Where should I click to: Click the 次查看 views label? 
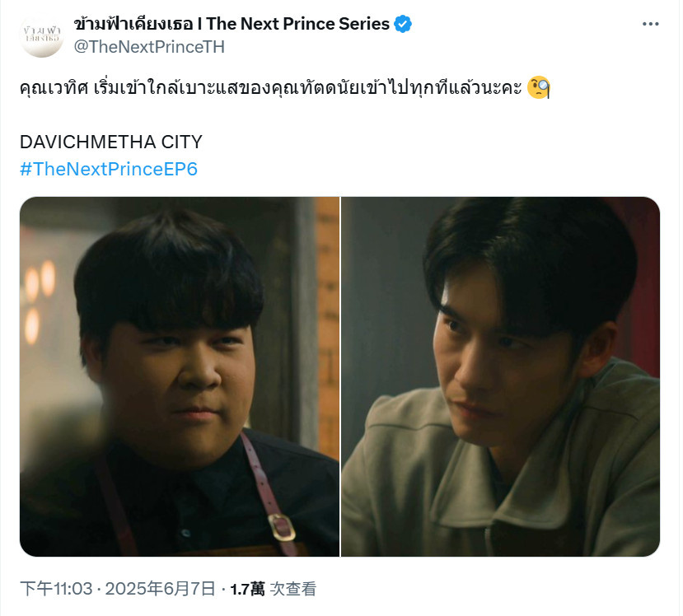pos(293,589)
